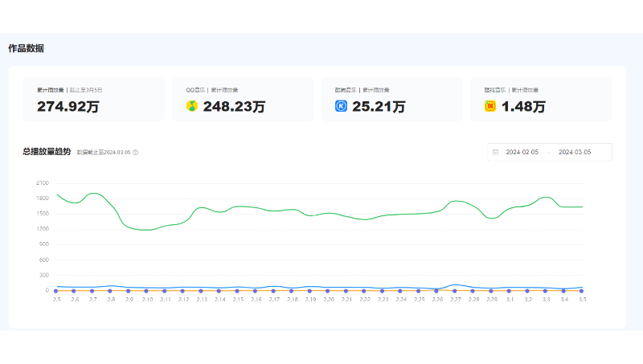
Task: Click the x-axis date label 3.3
Action: pos(547,300)
